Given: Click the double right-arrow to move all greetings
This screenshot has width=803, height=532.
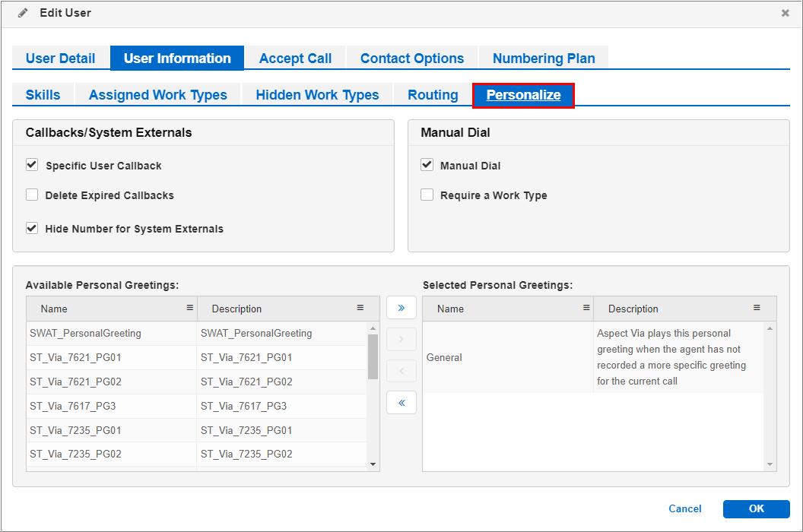Looking at the screenshot, I should (401, 307).
